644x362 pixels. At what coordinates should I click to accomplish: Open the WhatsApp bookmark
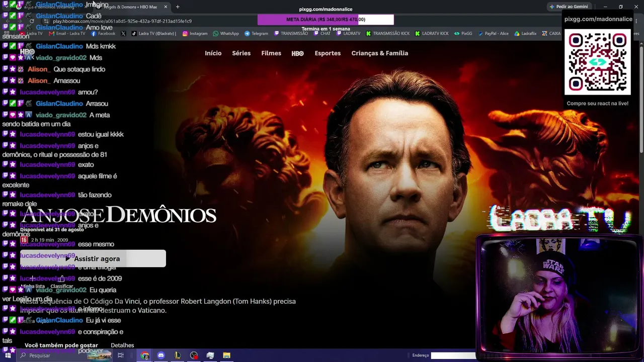(226, 34)
